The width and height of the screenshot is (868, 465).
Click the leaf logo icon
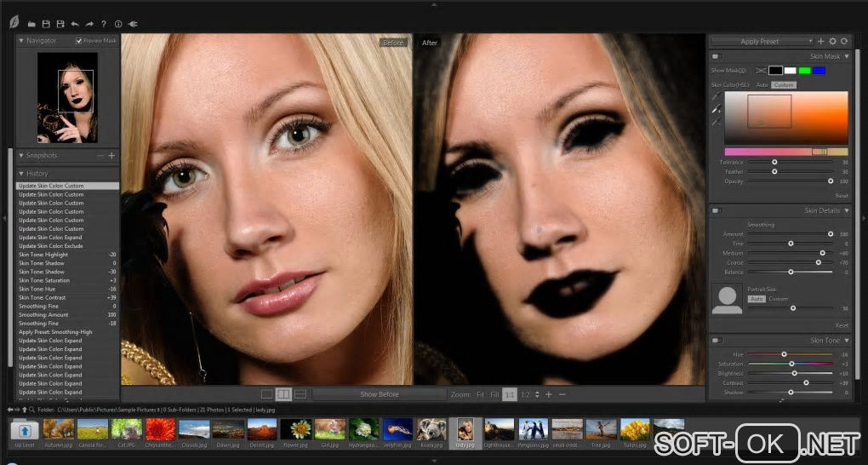[x=14, y=21]
